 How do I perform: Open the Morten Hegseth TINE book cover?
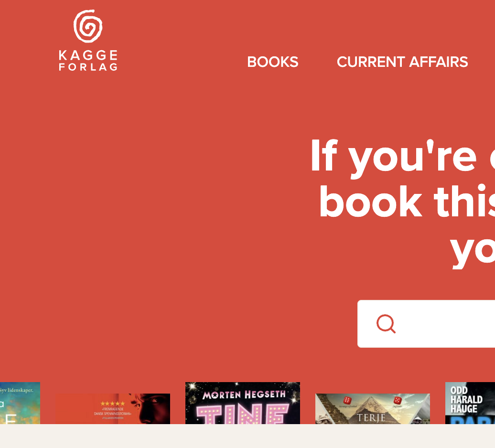click(242, 403)
